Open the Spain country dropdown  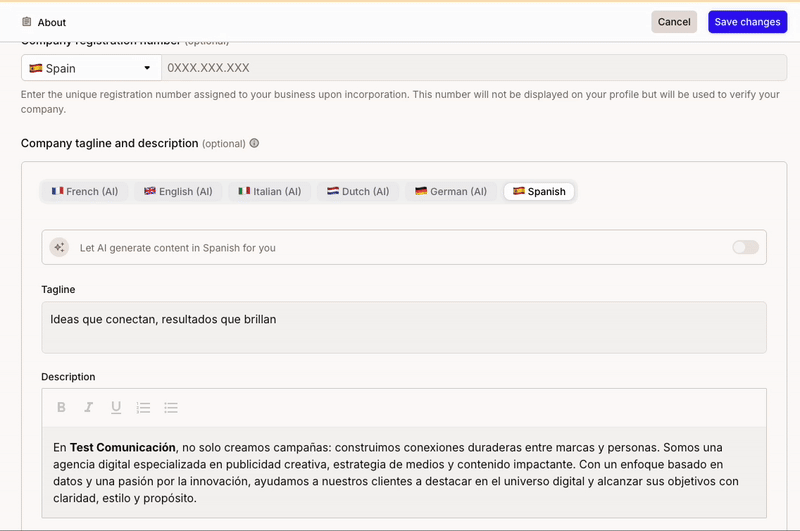pyautogui.click(x=91, y=68)
